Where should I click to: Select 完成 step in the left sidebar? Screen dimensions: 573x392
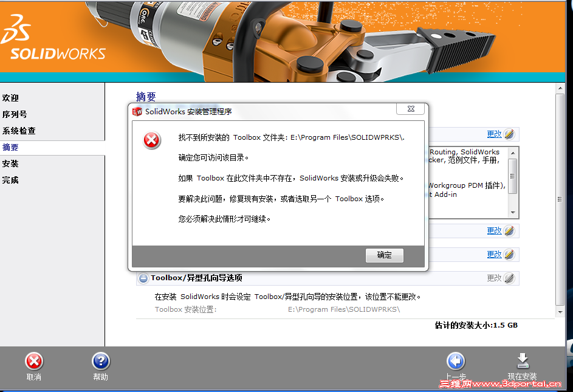(10, 181)
